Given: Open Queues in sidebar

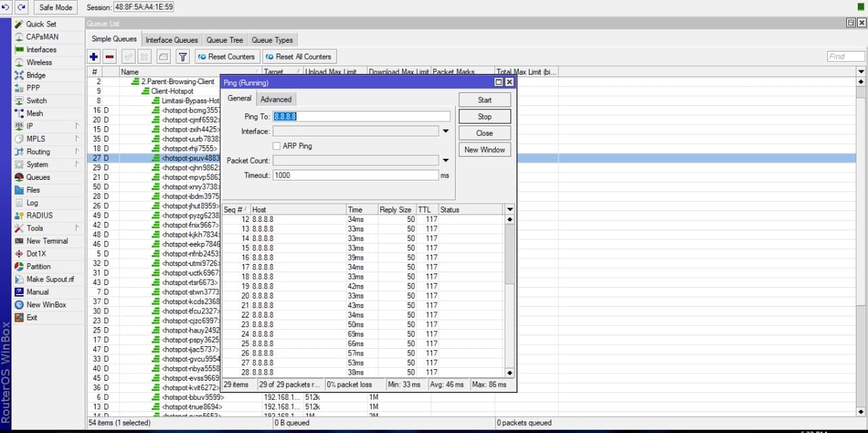Looking at the screenshot, I should click(38, 177).
